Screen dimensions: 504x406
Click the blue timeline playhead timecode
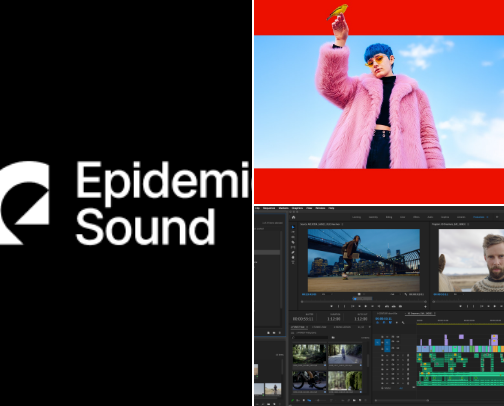click(x=383, y=319)
